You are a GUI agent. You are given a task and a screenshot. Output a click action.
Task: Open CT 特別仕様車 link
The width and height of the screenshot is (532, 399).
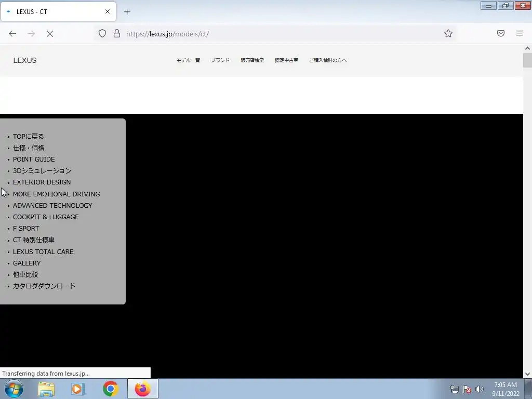pyautogui.click(x=34, y=240)
